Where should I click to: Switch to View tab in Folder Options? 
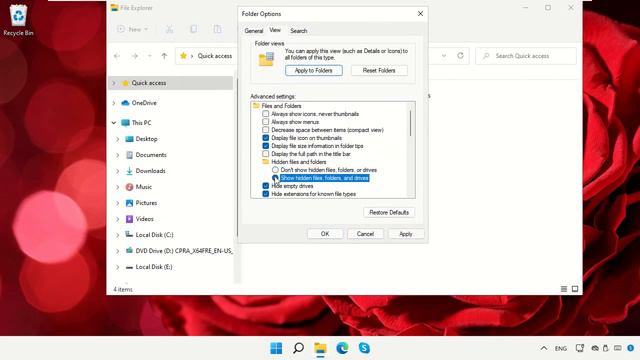[x=275, y=30]
